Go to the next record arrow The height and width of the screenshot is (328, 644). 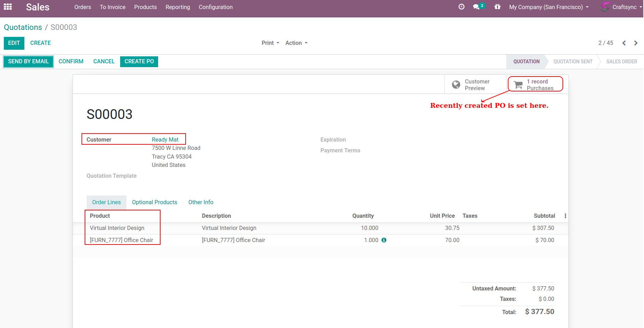click(636, 43)
